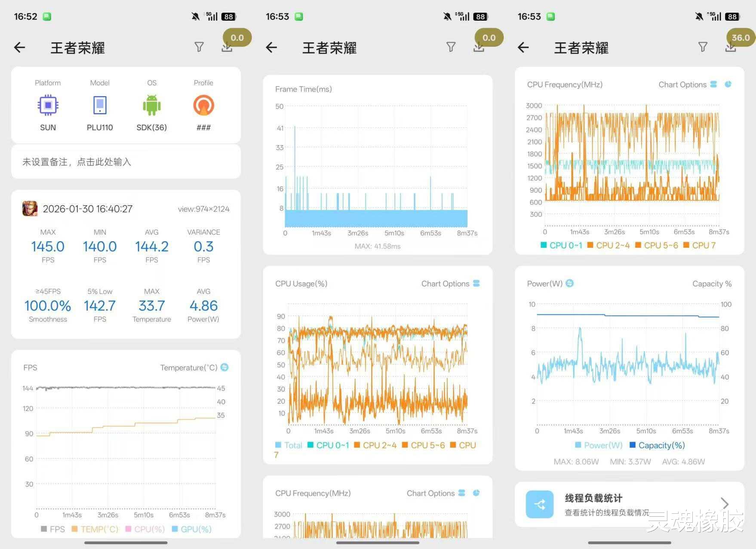Tap thread load statistics share icon
This screenshot has height=549, width=756.
[x=540, y=504]
